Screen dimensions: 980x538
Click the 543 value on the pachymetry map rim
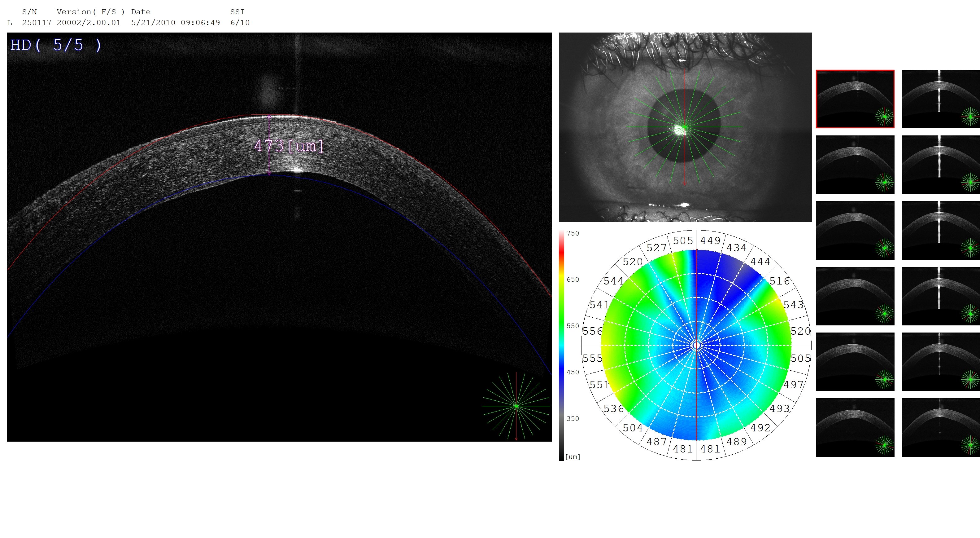[794, 305]
